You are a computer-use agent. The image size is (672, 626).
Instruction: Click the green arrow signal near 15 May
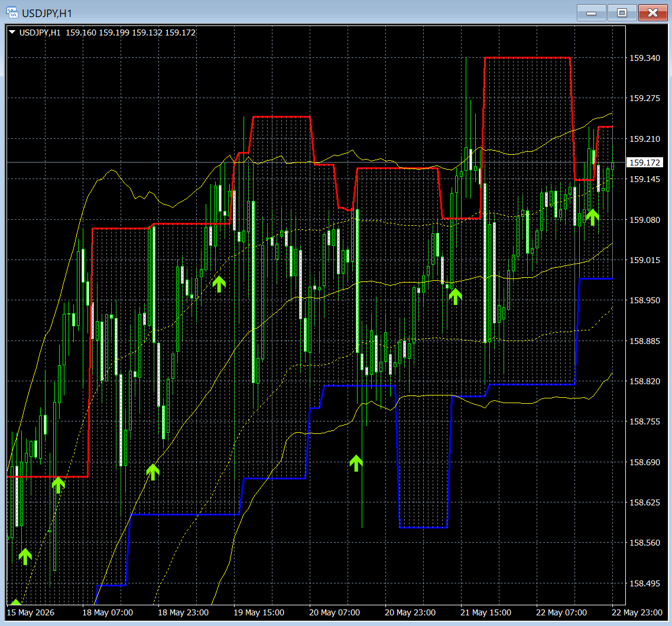point(25,556)
